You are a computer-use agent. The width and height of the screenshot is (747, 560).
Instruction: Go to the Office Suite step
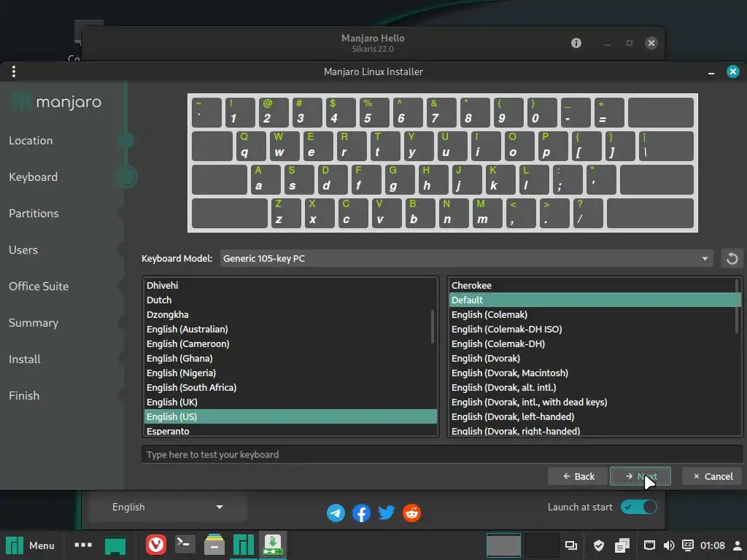tap(39, 286)
